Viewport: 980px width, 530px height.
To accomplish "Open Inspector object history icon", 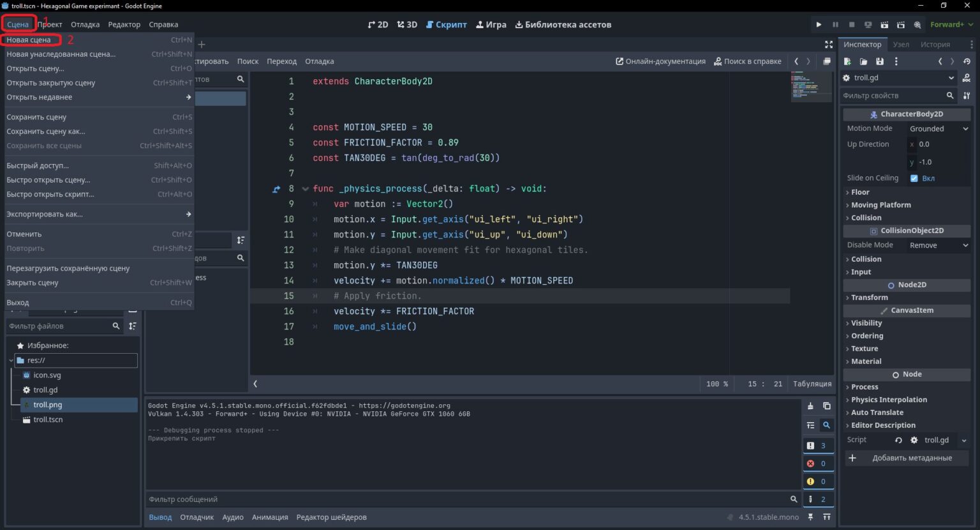I will pos(967,61).
